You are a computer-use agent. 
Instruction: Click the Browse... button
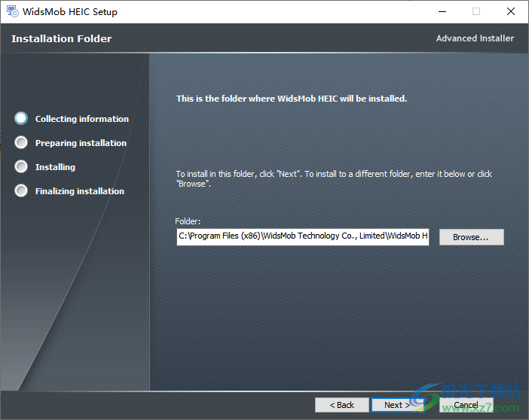(471, 237)
